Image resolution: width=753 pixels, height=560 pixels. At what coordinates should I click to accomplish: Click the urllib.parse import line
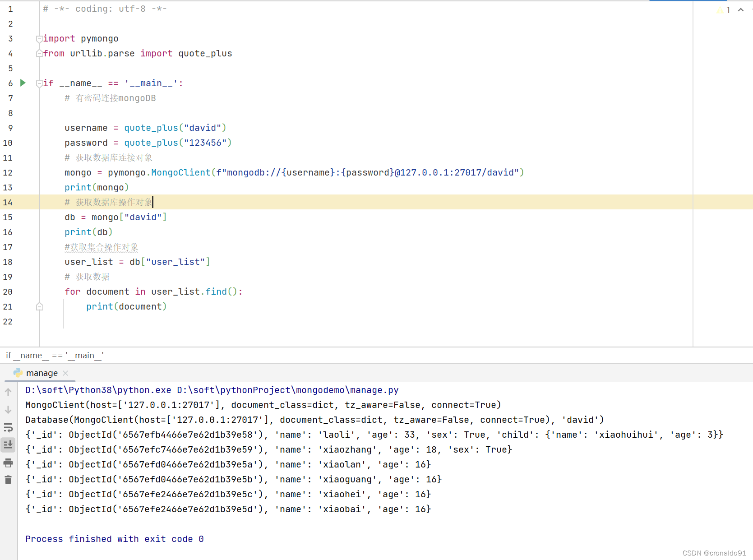(138, 54)
